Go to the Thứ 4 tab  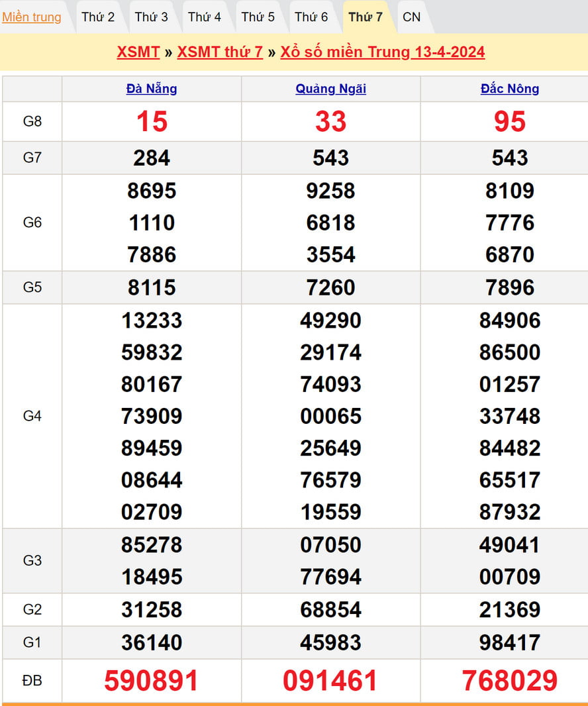pos(205,17)
